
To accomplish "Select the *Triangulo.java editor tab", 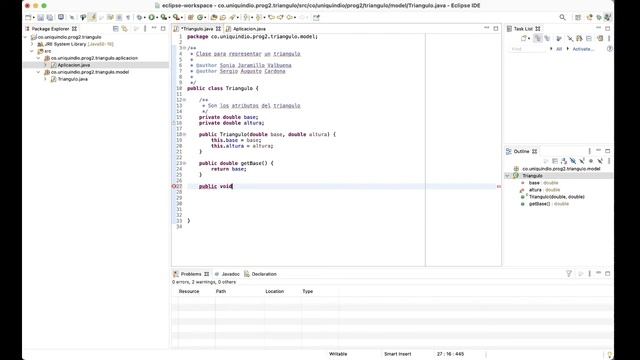I will (x=197, y=29).
